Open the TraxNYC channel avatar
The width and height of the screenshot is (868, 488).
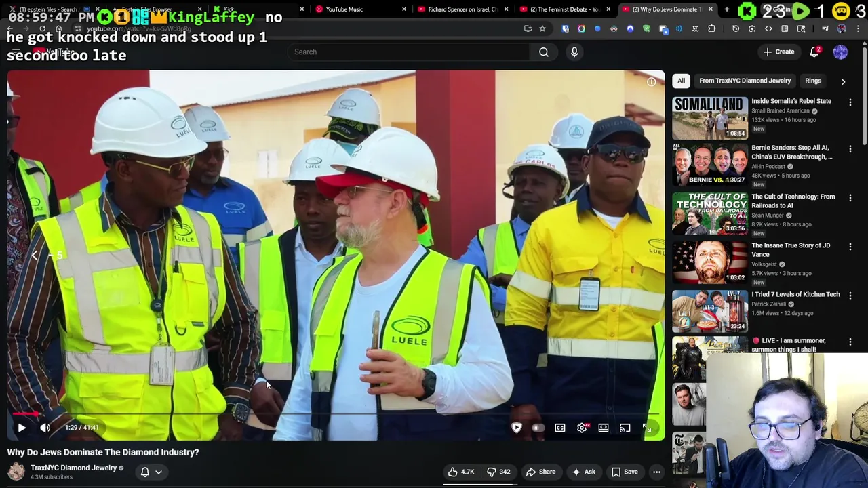click(x=16, y=472)
